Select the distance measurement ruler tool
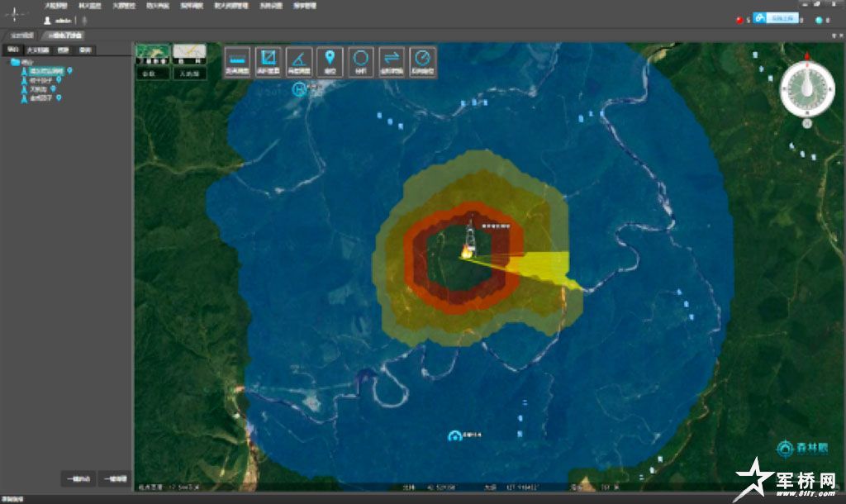Viewport: 846px width, 504px height. [x=238, y=61]
